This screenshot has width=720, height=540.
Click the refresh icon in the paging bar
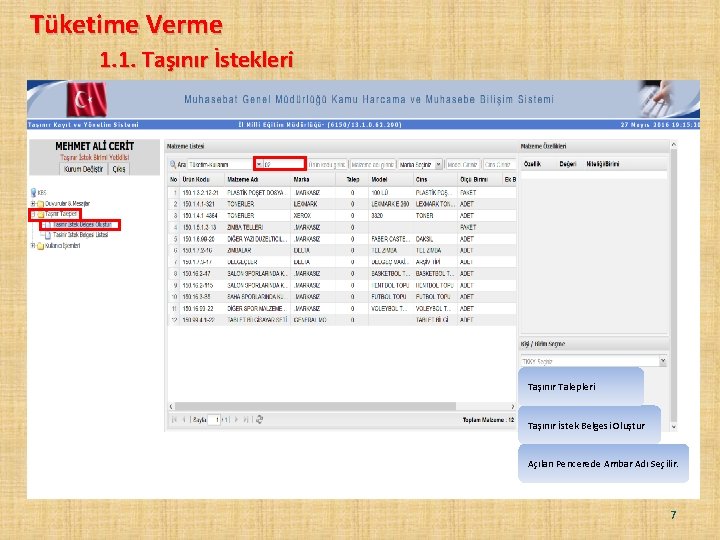point(259,419)
